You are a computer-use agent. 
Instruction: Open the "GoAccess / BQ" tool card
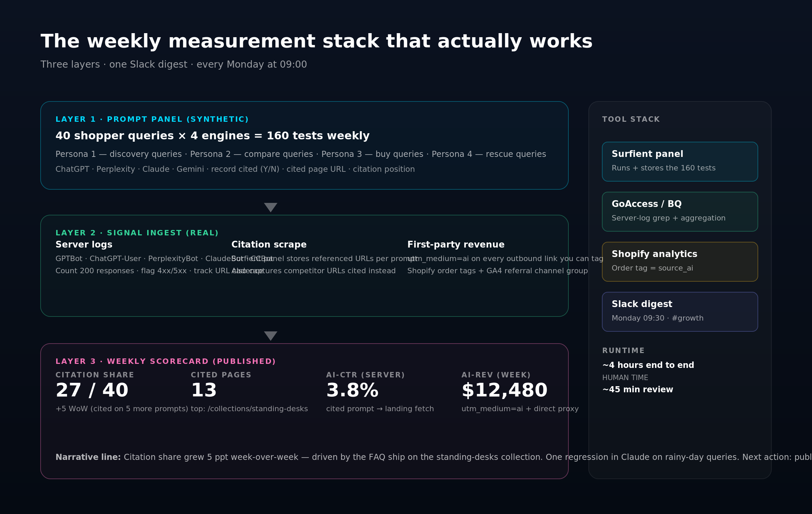point(680,212)
